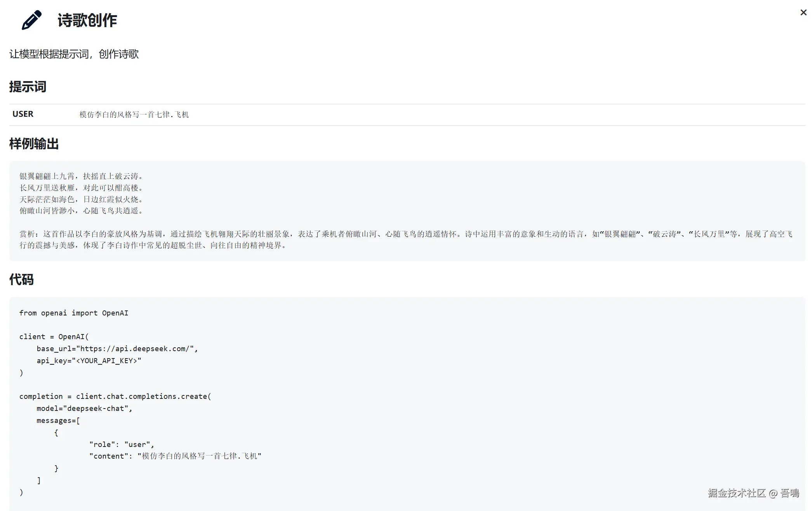
Task: Click the 诗歌创作 title heading
Action: pos(87,21)
